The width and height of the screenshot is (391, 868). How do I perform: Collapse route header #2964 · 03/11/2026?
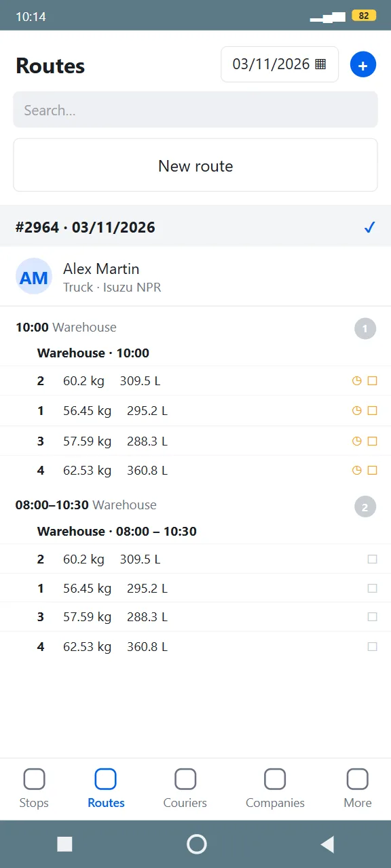tap(195, 227)
